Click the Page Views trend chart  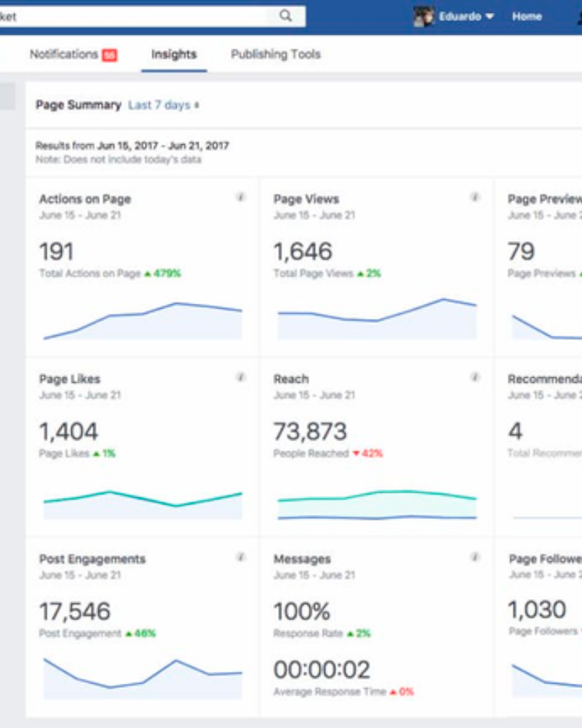click(x=377, y=319)
